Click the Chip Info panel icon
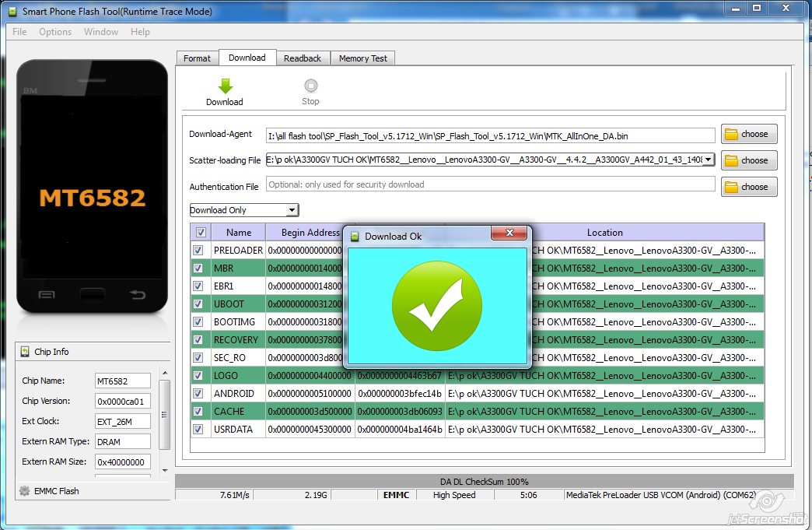The width and height of the screenshot is (812, 530). click(25, 352)
